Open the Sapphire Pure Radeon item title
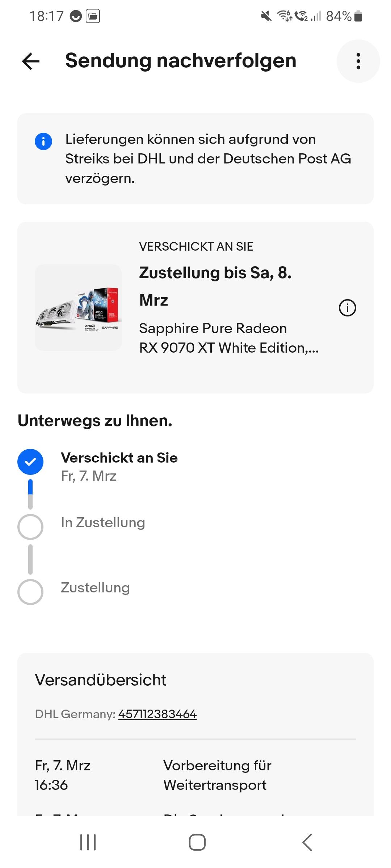The width and height of the screenshot is (391, 868). 229,338
